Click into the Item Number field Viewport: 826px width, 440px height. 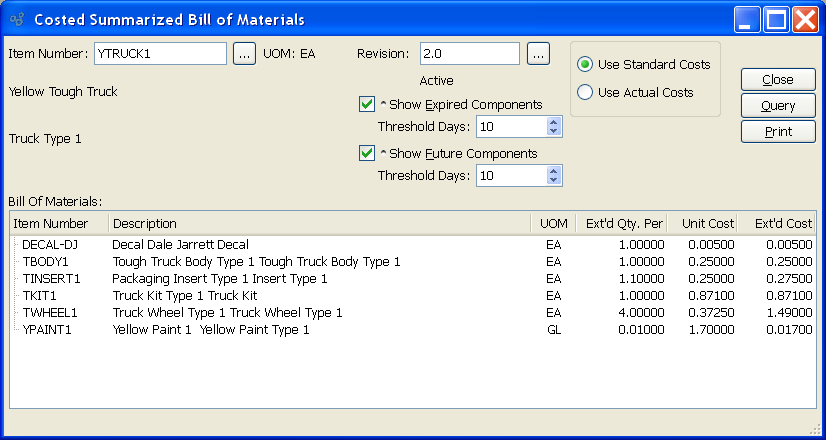click(160, 54)
